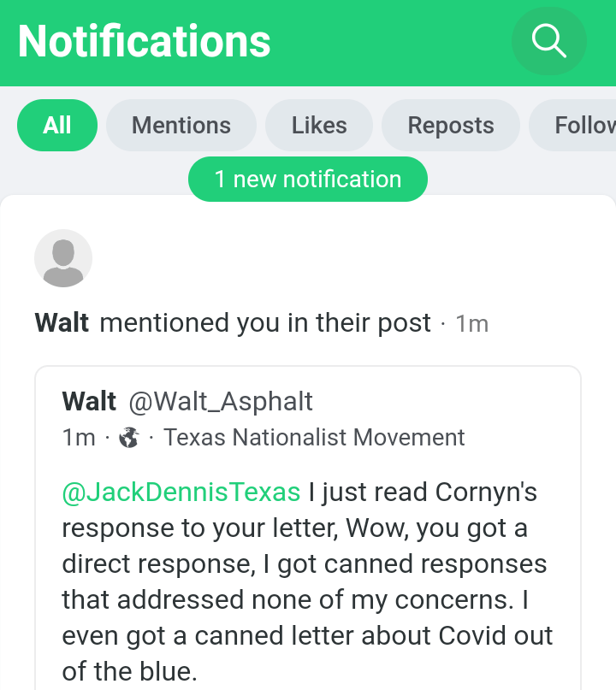This screenshot has height=690, width=616.
Task: Open the Texas Nationalist Movement group
Action: click(x=314, y=438)
